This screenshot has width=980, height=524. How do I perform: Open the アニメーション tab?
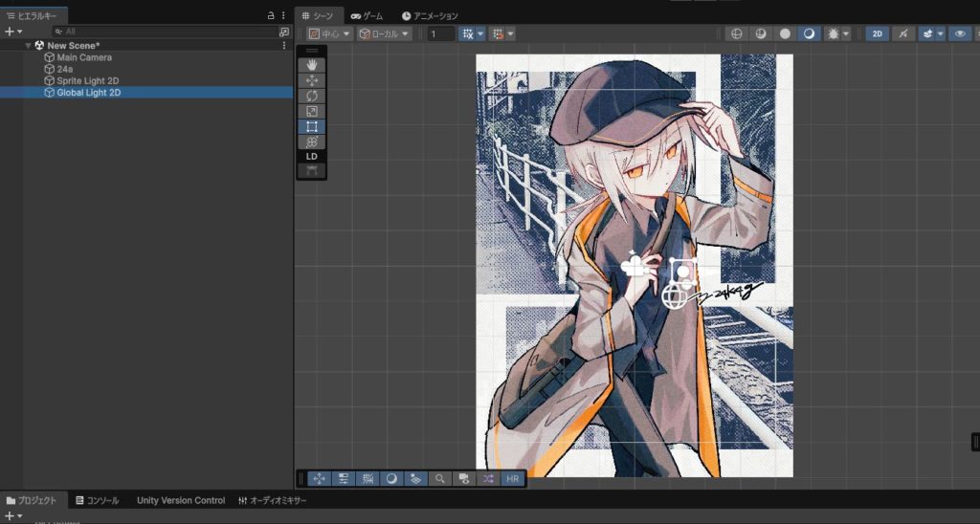[430, 16]
